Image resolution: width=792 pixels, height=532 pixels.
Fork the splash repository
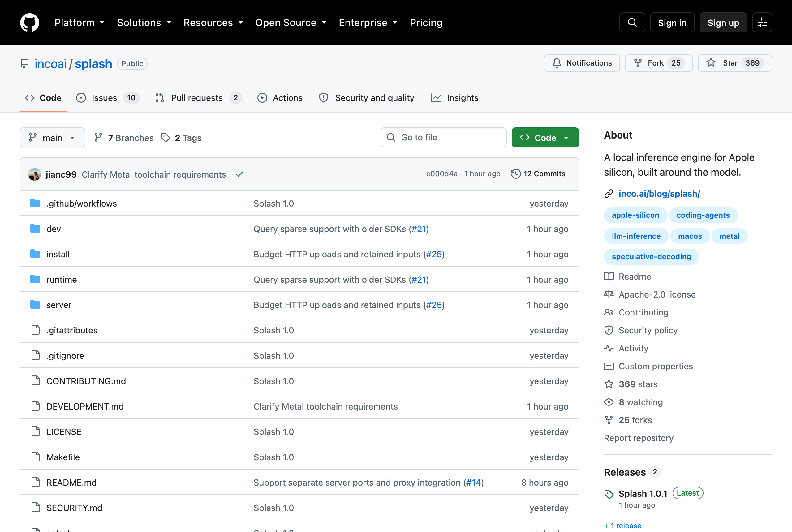click(x=659, y=63)
